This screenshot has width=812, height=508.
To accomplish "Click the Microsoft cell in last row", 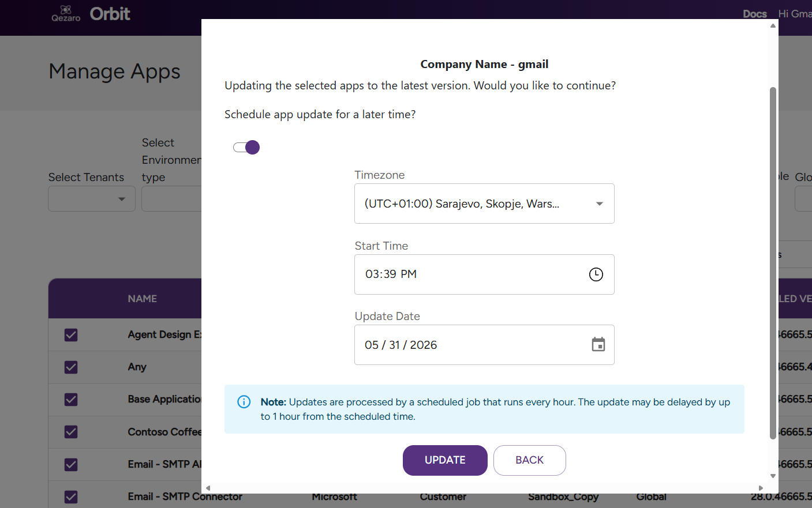I will pos(334,497).
